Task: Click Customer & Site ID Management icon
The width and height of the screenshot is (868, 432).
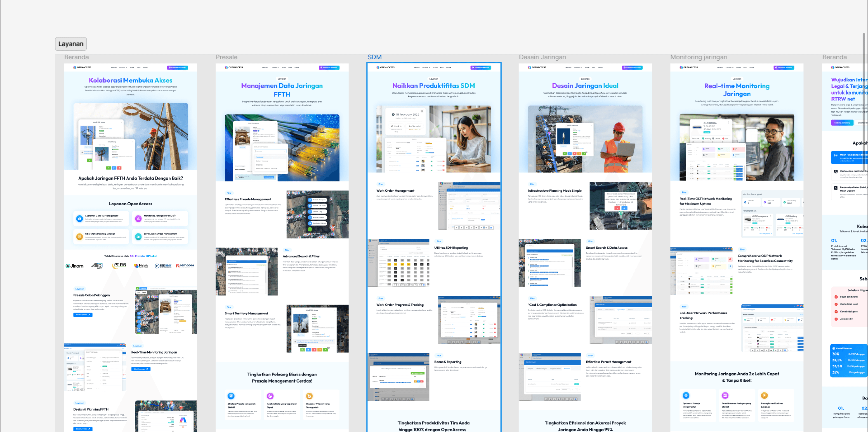Action: (x=80, y=219)
